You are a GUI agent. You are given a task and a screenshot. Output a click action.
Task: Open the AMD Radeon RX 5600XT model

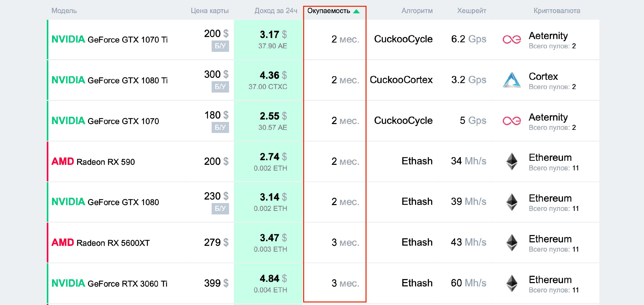click(x=100, y=243)
